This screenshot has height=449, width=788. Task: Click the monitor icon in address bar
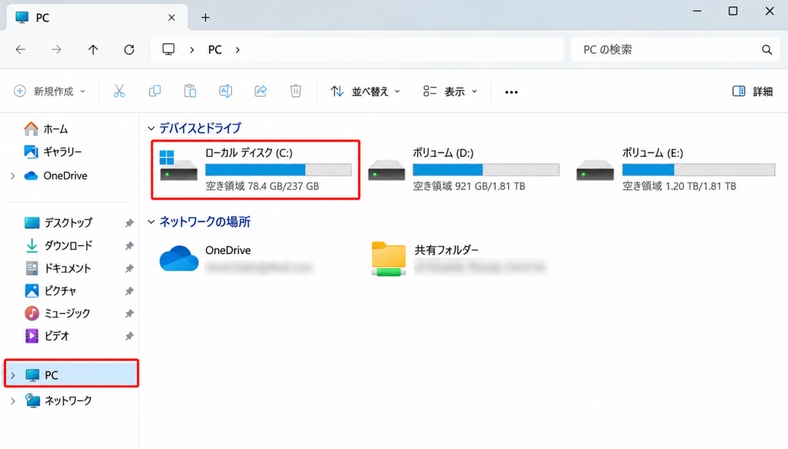pos(168,49)
